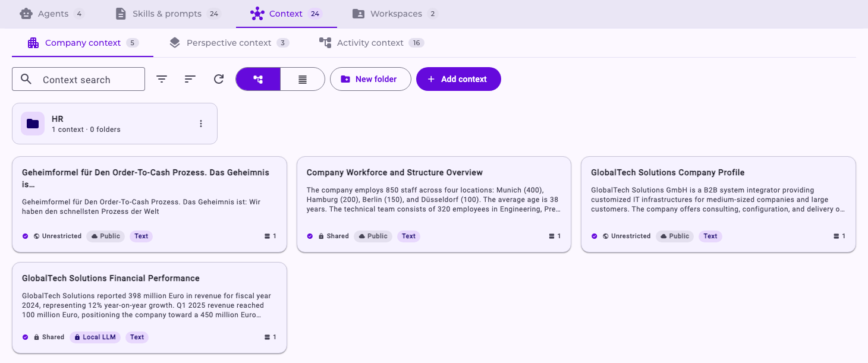Click Text tag on Workforce card
This screenshot has width=868, height=363.
click(409, 236)
